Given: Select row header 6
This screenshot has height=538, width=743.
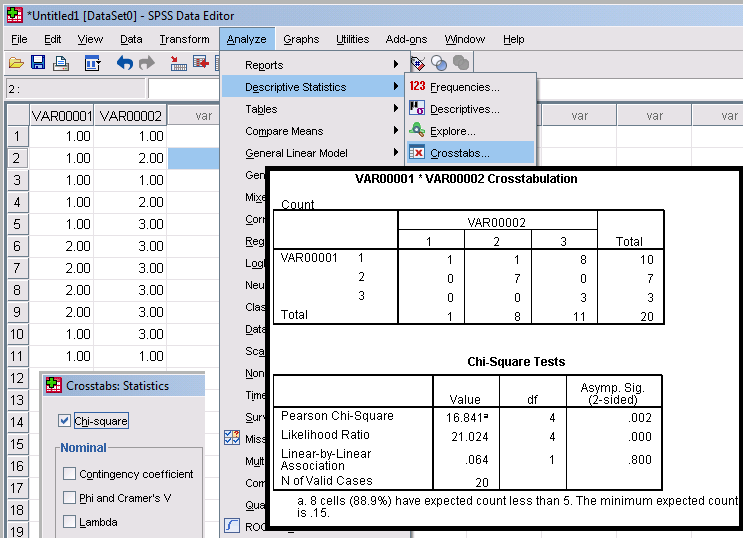Looking at the screenshot, I should click(18, 246).
